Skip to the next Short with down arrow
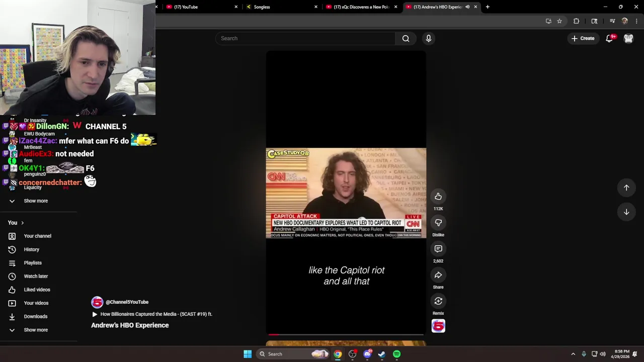644x362 pixels. (626, 212)
